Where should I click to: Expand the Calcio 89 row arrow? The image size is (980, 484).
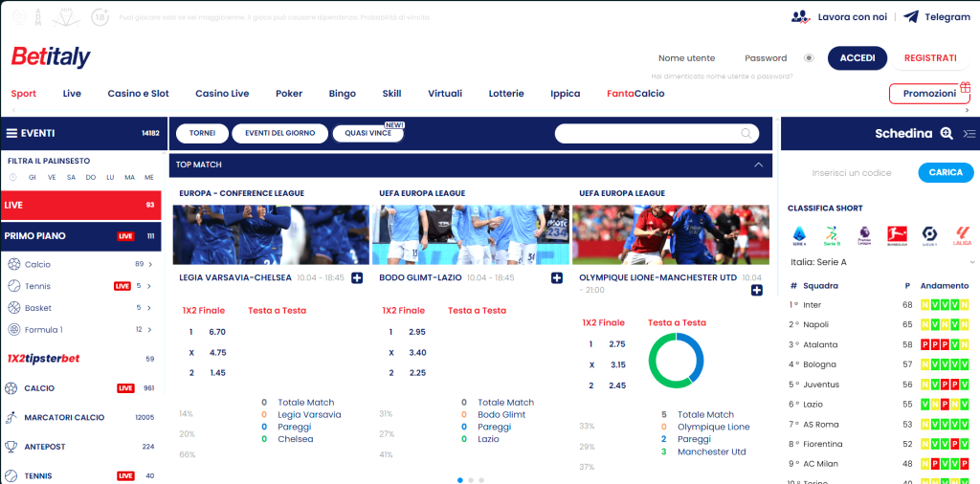[150, 264]
